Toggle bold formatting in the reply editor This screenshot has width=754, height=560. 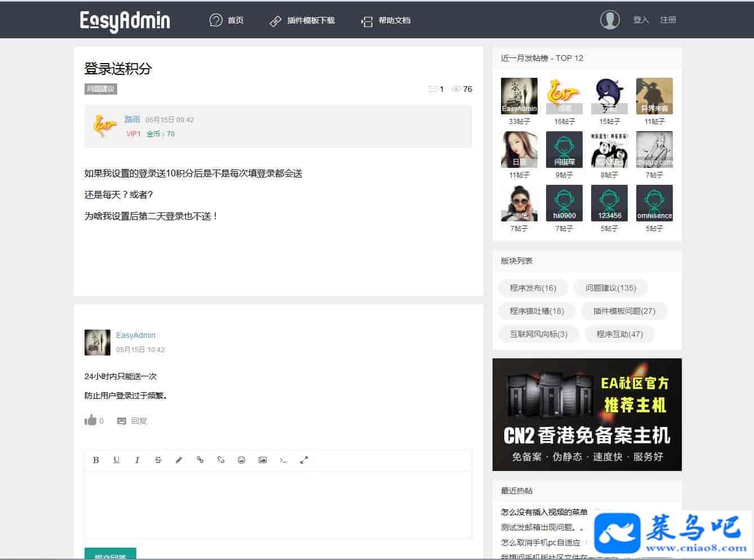(96, 460)
